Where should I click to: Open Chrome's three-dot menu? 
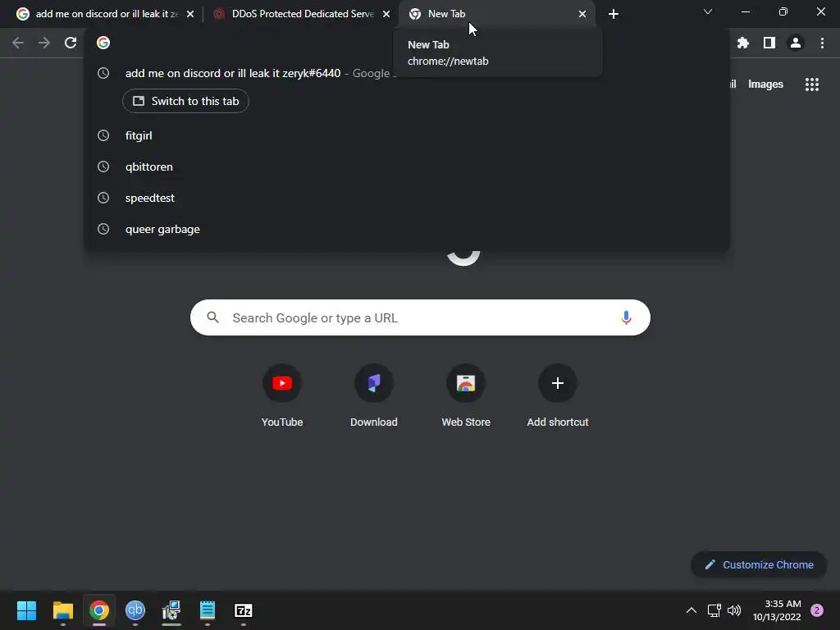coord(822,43)
